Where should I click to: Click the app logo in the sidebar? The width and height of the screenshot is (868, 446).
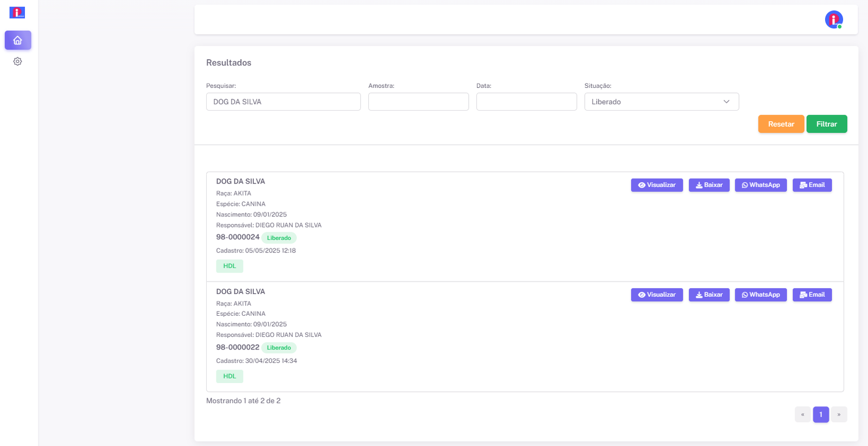tap(17, 12)
